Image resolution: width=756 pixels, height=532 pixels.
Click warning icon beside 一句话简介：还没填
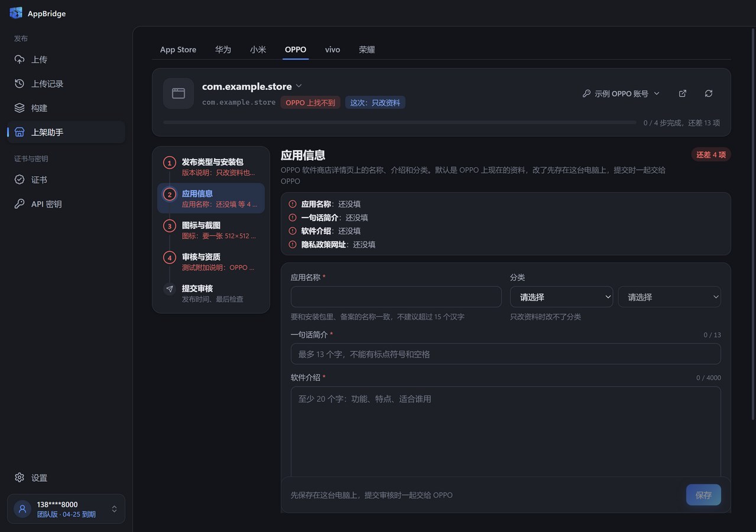click(x=293, y=218)
